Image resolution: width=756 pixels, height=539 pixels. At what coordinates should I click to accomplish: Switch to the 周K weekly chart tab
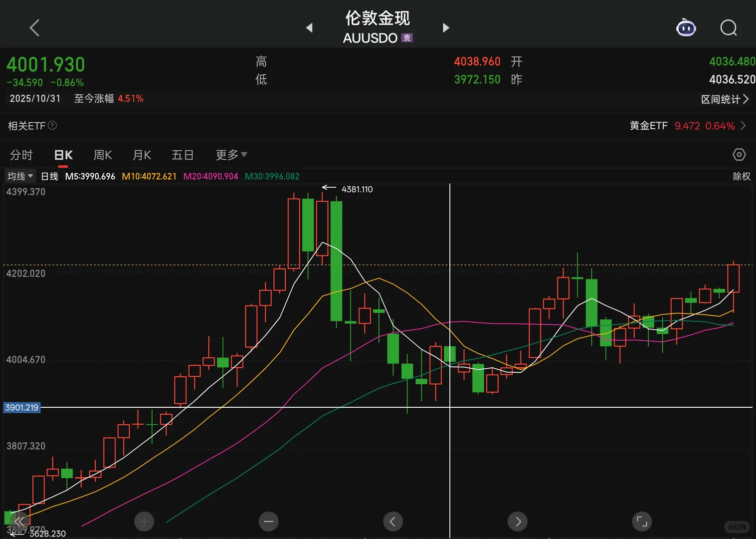click(102, 155)
